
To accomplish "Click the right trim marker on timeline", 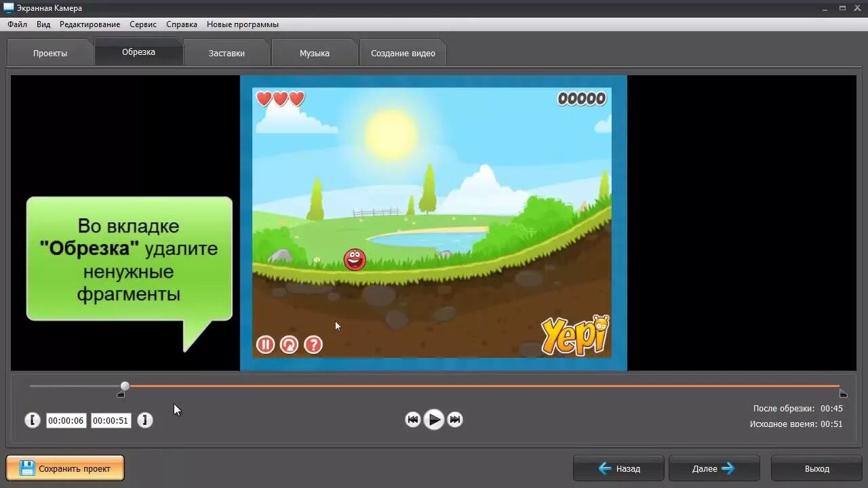I will point(843,394).
